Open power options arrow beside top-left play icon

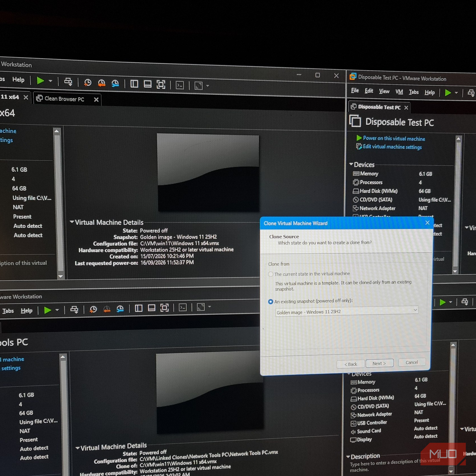51,81
